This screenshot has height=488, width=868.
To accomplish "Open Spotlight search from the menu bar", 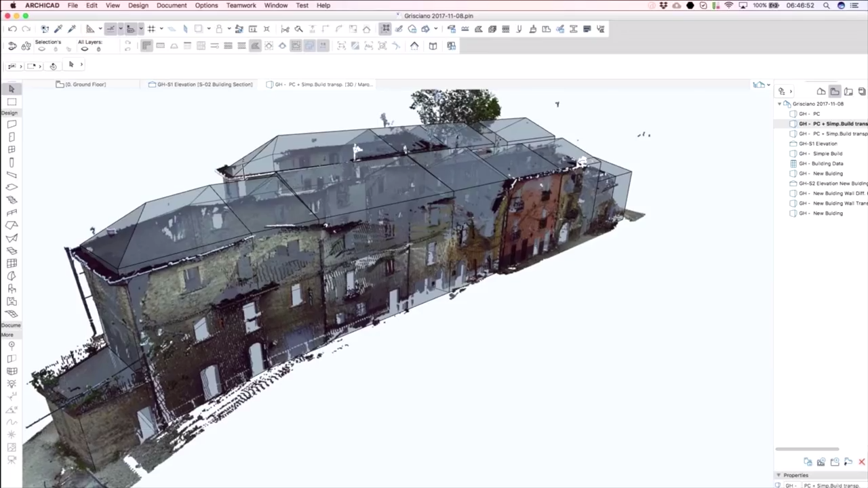I will [826, 5].
